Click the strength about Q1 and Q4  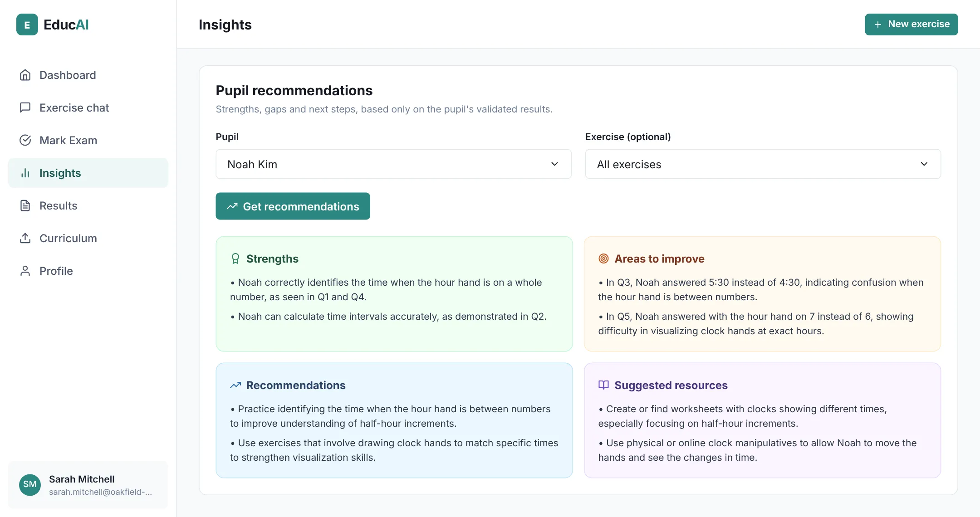386,289
